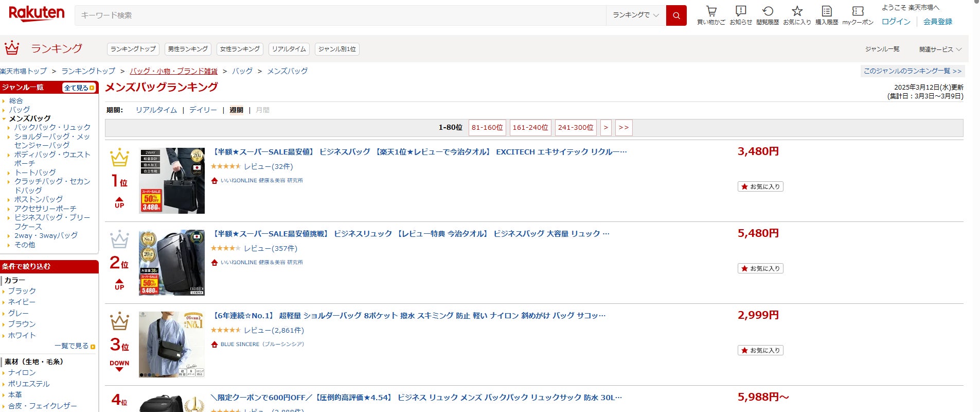Click the gold crown for rank 1
Viewport: 980px width, 412px height.
(119, 158)
